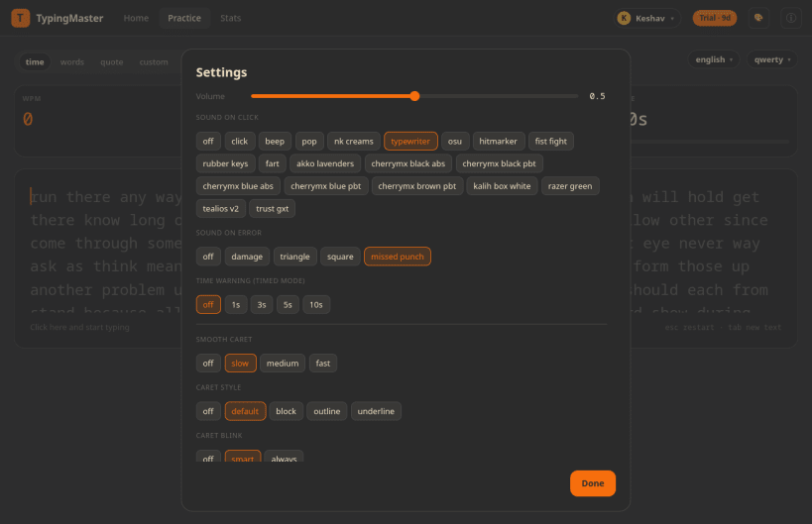Set time warning to 5s
The width and height of the screenshot is (812, 524).
pos(288,305)
